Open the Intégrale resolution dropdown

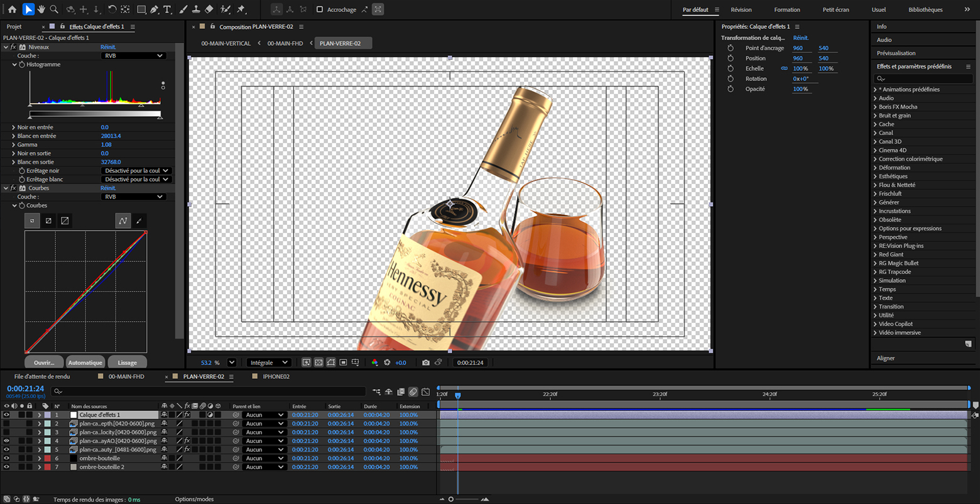pyautogui.click(x=268, y=363)
